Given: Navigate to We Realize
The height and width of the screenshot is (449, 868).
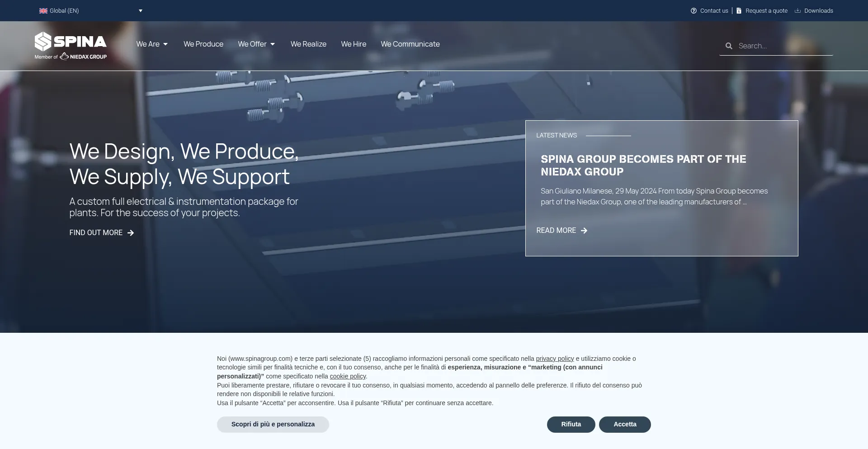Looking at the screenshot, I should click(308, 44).
